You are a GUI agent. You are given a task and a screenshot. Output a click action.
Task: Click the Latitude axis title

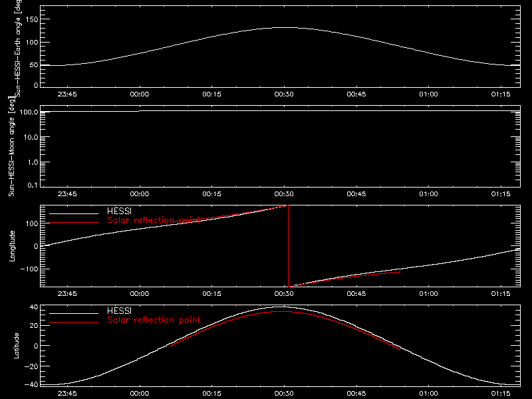click(16, 346)
